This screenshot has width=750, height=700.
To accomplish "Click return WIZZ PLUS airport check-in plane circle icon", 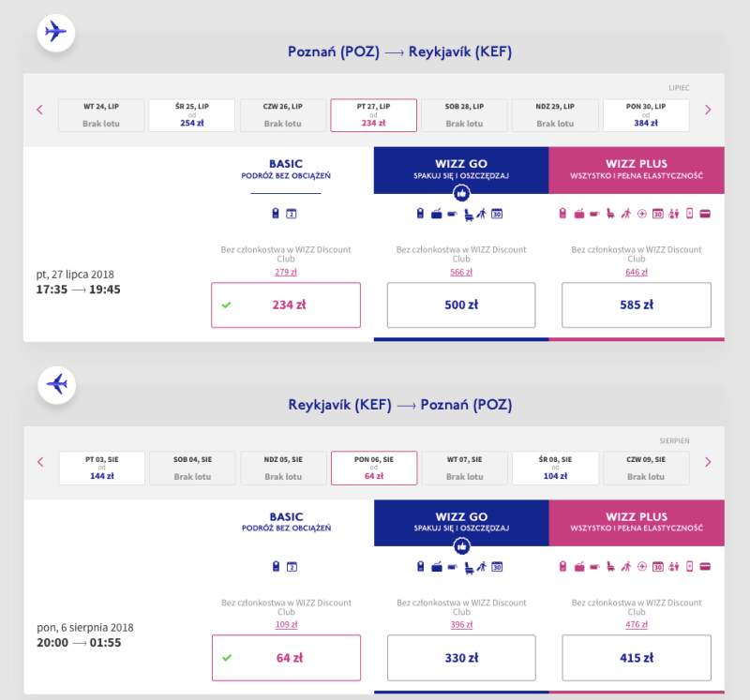I will click(x=642, y=567).
